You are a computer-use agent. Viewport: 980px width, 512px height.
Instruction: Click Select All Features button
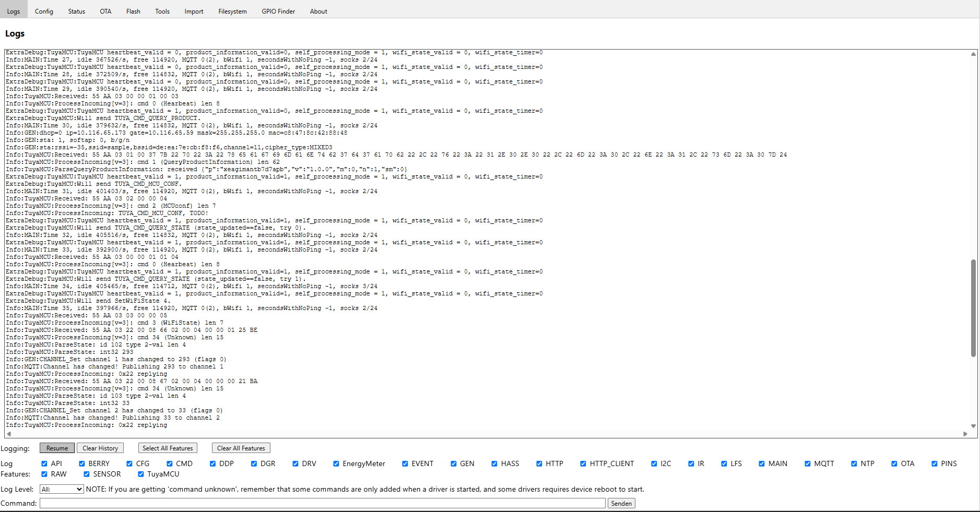pyautogui.click(x=168, y=448)
